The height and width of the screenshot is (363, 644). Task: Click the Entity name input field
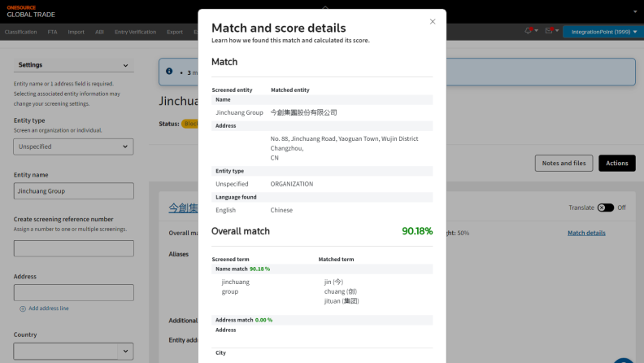73,190
